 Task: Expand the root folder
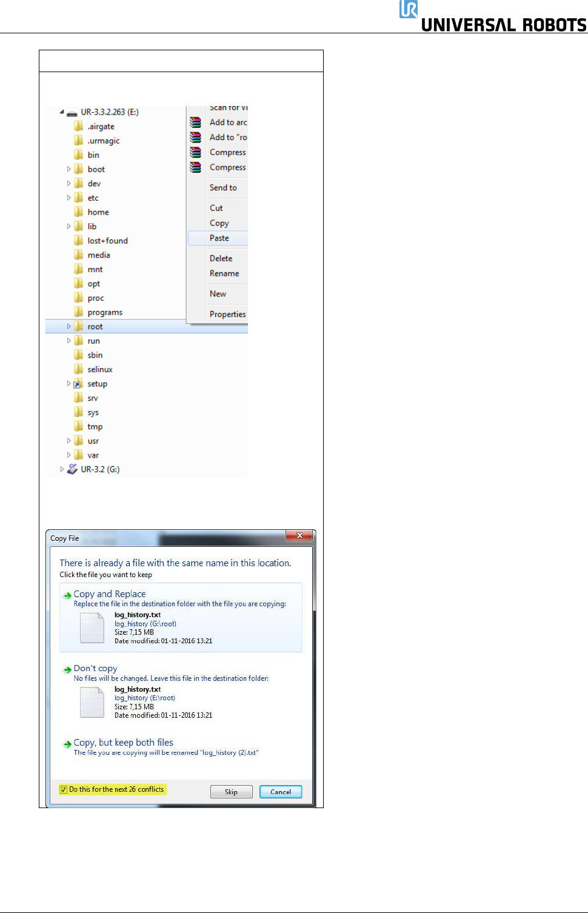(68, 326)
